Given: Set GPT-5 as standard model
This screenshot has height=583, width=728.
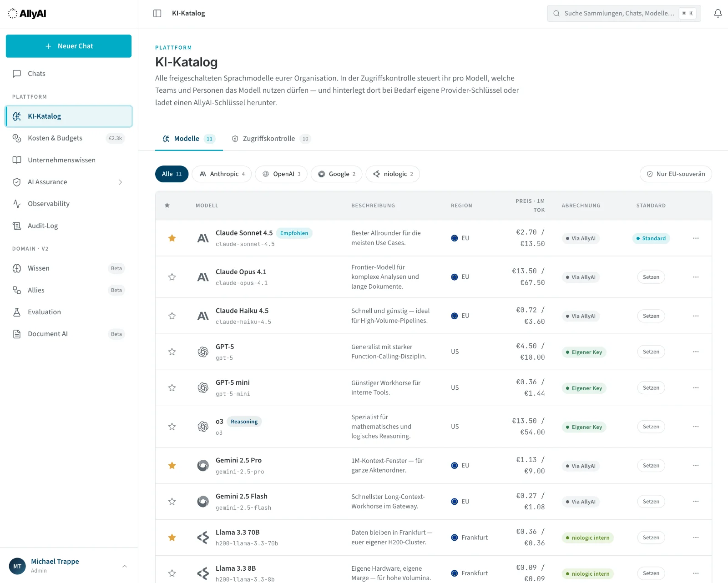Looking at the screenshot, I should [x=651, y=352].
